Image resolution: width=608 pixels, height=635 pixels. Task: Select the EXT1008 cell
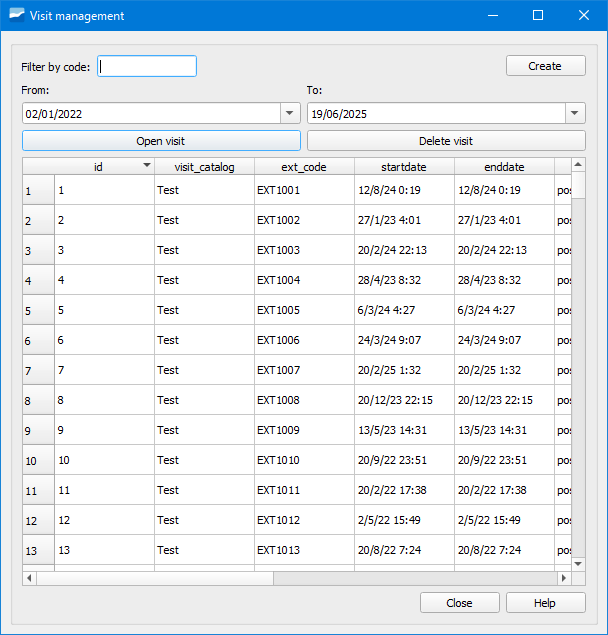pos(304,400)
